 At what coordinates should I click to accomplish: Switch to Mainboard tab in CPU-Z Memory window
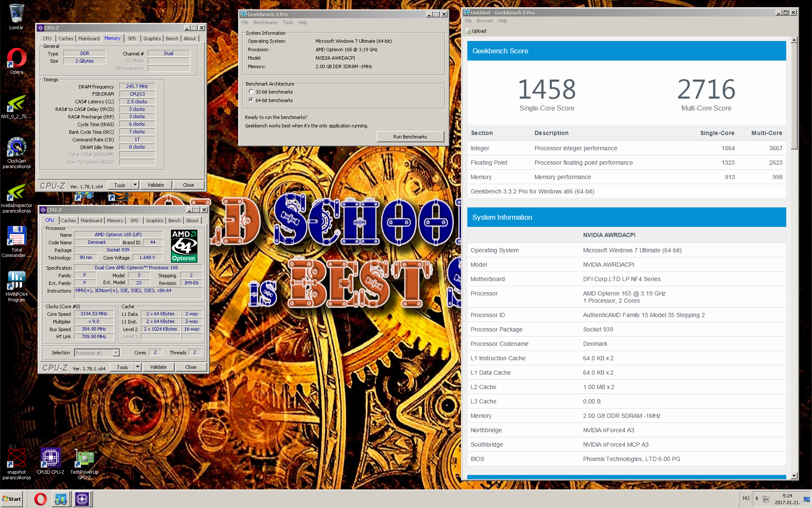point(89,39)
